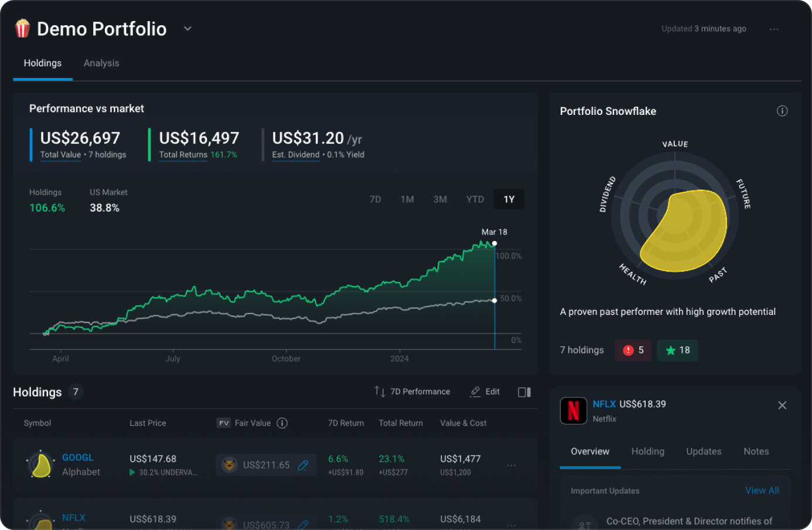Switch to the Analysis tab
This screenshot has width=812, height=530.
[x=101, y=63]
